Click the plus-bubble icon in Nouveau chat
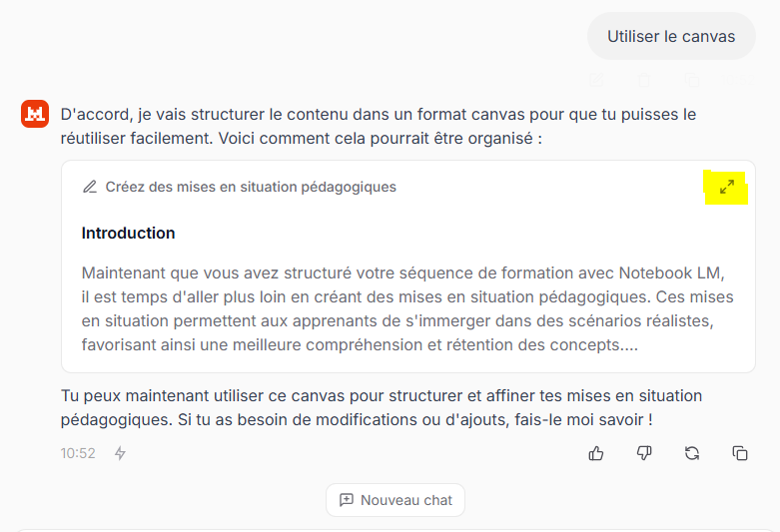Image resolution: width=780 pixels, height=532 pixels. tap(347, 500)
